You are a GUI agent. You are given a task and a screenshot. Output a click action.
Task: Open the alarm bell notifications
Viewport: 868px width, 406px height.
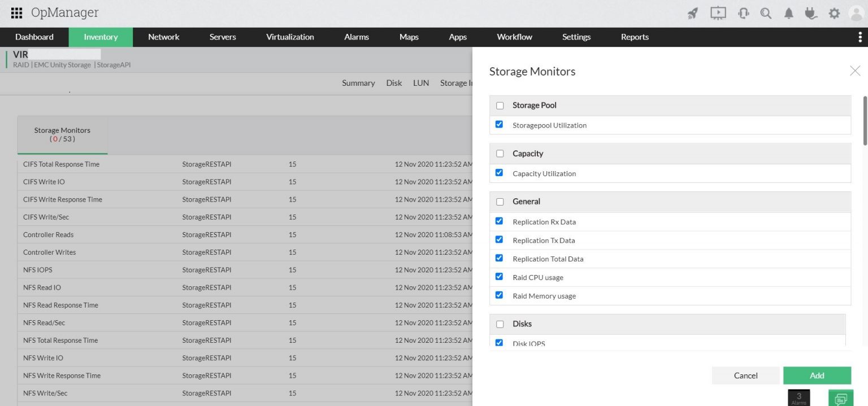point(789,14)
